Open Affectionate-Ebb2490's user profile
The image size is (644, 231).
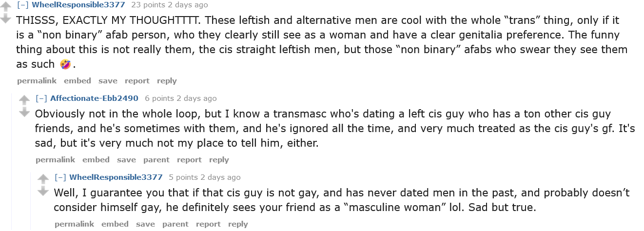tap(94, 98)
